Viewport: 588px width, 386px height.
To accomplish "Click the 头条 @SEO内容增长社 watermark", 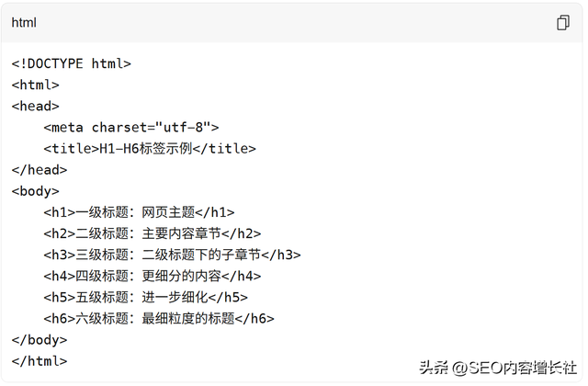I will [x=497, y=369].
